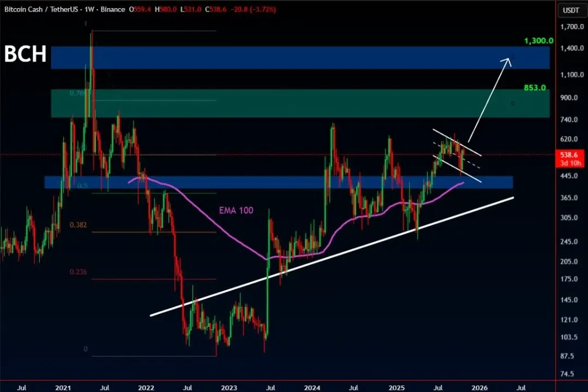Click the H580.0 high value in header
This screenshot has width=588, height=392.
pos(165,9)
